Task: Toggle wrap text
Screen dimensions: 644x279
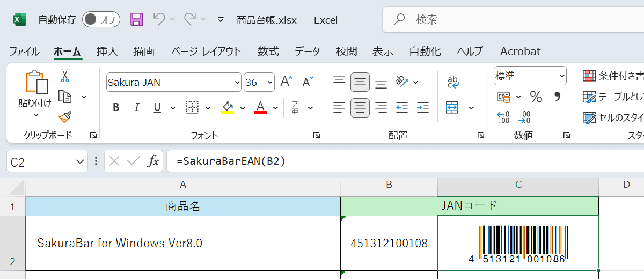Action: click(x=453, y=82)
